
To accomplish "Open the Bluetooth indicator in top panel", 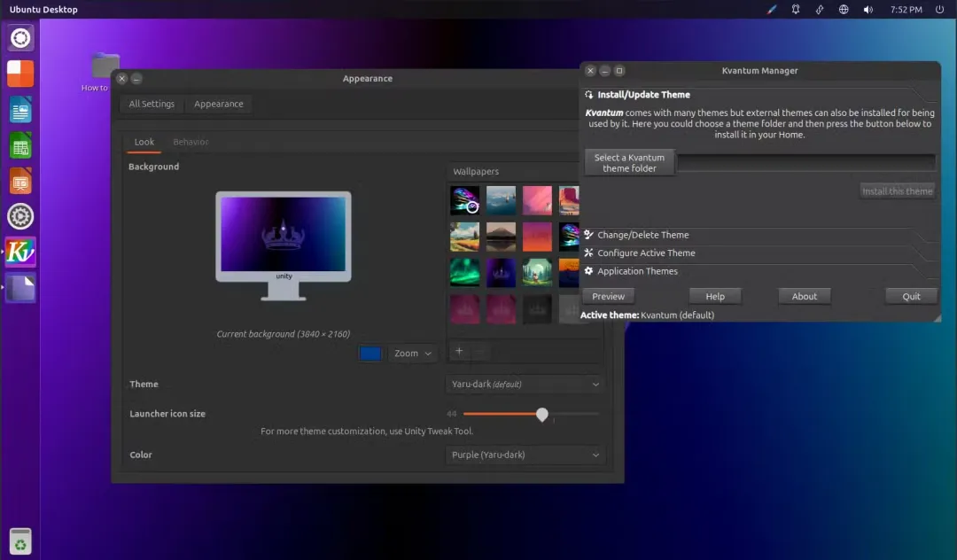I will click(x=819, y=9).
